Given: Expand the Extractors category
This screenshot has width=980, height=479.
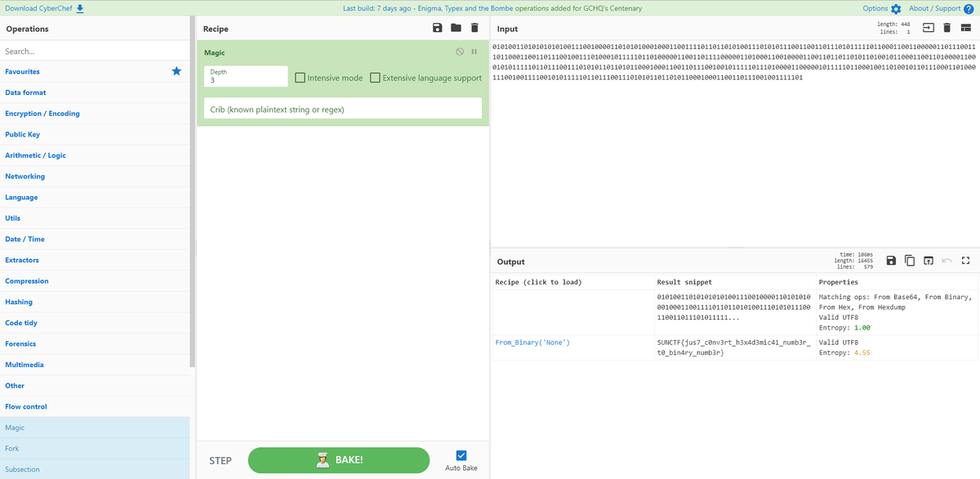Looking at the screenshot, I should pyautogui.click(x=95, y=260).
